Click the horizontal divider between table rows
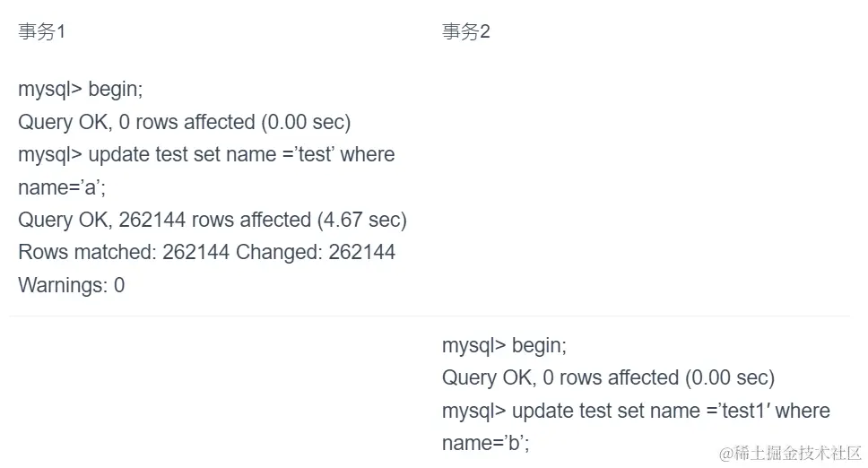This screenshot has height=468, width=868. [x=430, y=316]
